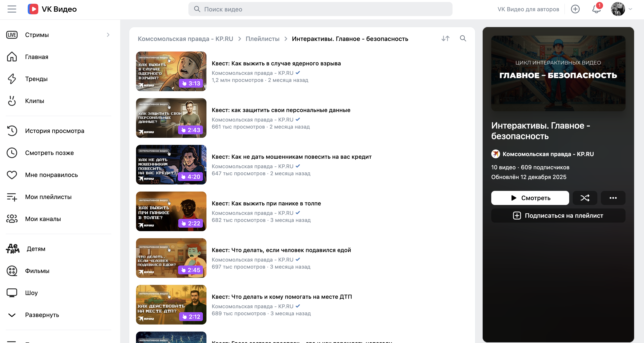Click the Поиск видео search field
This screenshot has width=644, height=343.
click(x=320, y=9)
